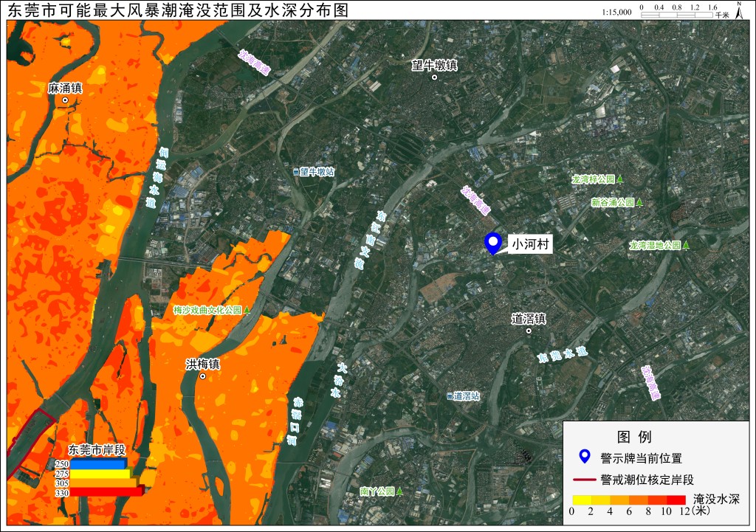Click the map scale bar
This screenshot has height=532, width=756.
click(x=676, y=15)
